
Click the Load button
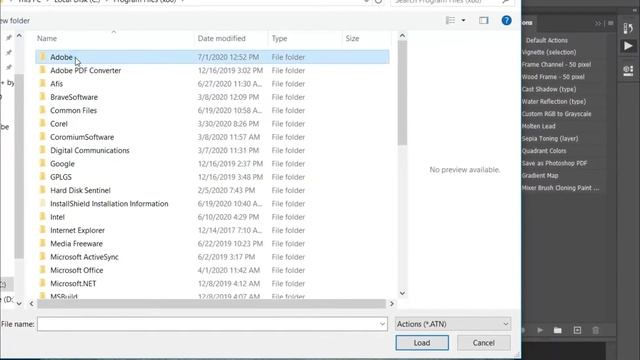422,343
